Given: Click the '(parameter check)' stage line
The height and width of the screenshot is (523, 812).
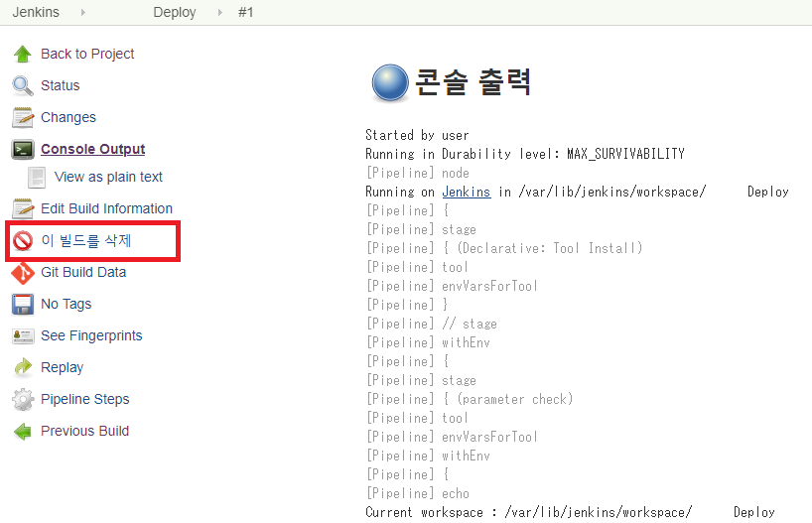Looking at the screenshot, I should point(470,399).
